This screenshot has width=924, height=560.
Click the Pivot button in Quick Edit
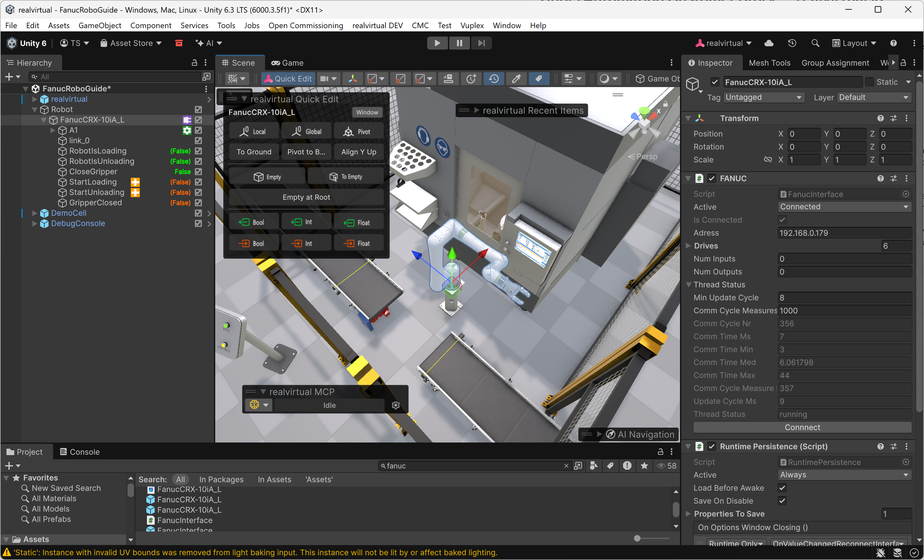click(359, 131)
